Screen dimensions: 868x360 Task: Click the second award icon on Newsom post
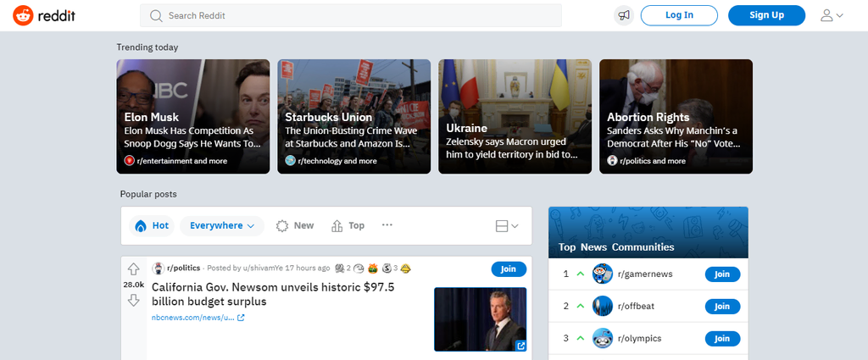[359, 269]
